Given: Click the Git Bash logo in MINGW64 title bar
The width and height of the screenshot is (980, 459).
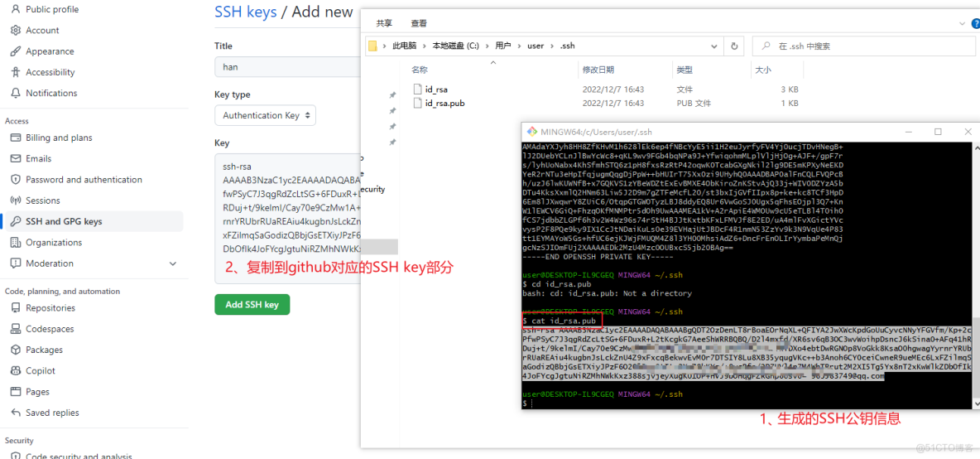Looking at the screenshot, I should click(532, 132).
